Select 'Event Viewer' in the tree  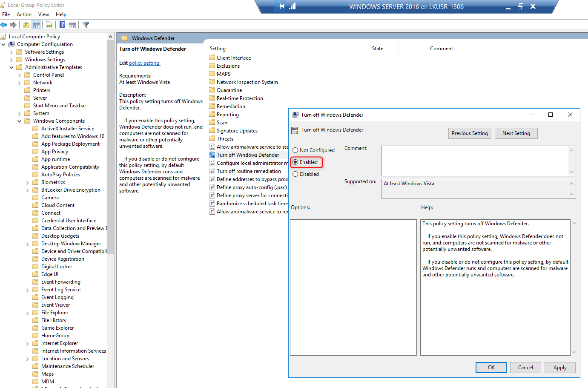click(55, 305)
